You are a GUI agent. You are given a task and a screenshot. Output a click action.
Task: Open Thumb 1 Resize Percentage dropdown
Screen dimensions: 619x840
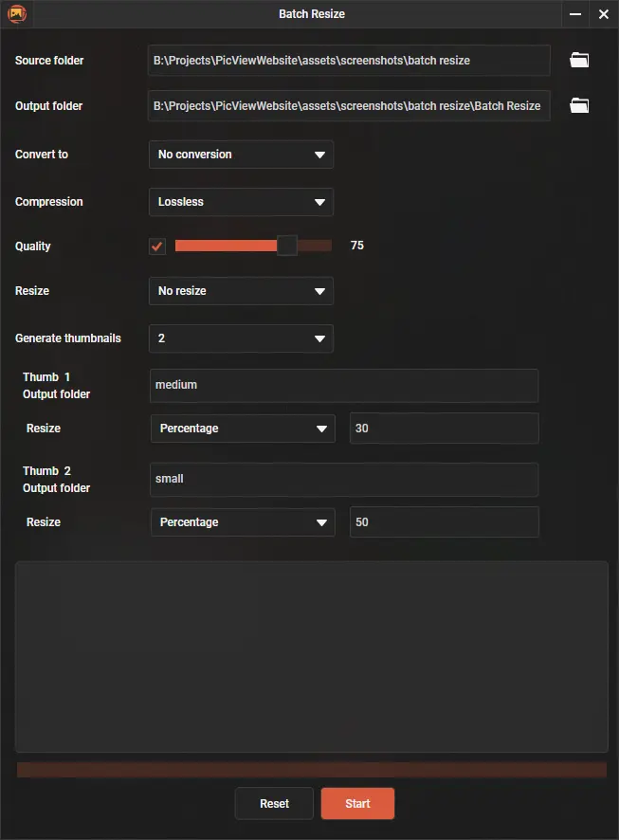click(x=243, y=429)
